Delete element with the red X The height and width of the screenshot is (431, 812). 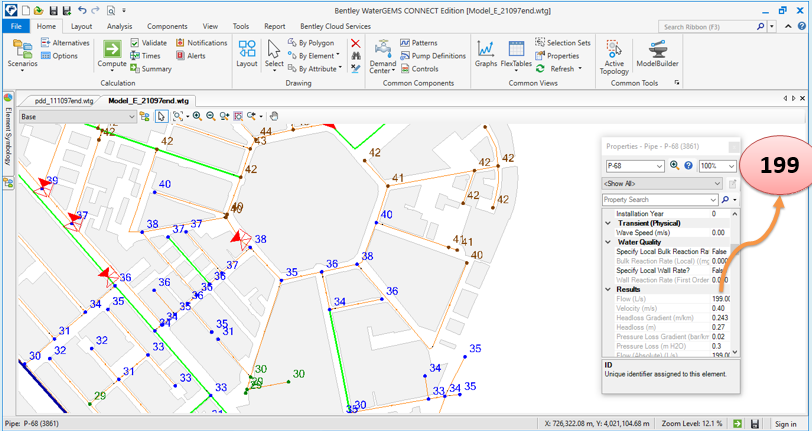pyautogui.click(x=355, y=43)
